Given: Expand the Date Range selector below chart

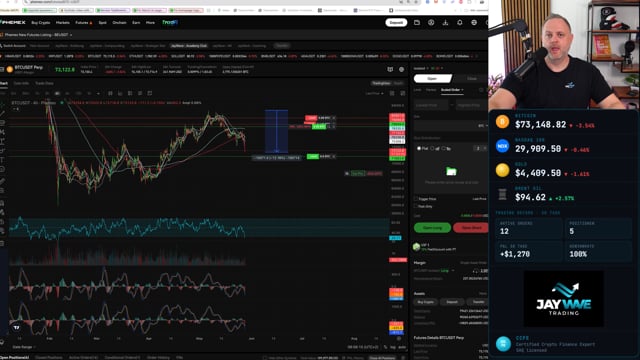Looking at the screenshot, I should tap(24, 347).
